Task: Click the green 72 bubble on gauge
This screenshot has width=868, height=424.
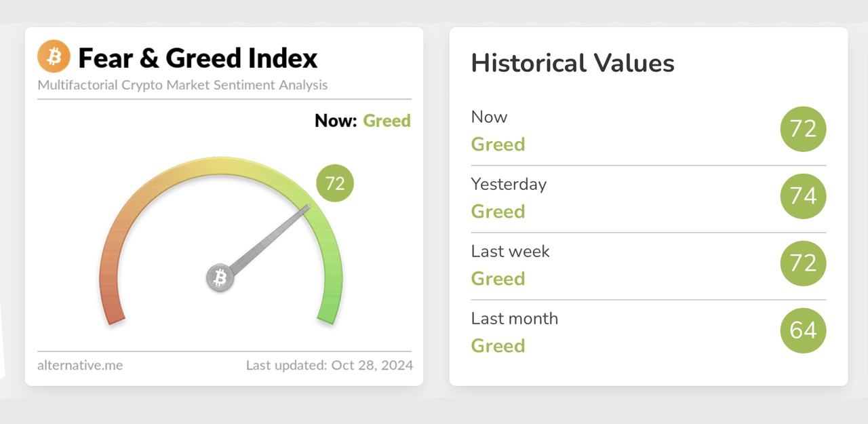Action: (x=335, y=183)
